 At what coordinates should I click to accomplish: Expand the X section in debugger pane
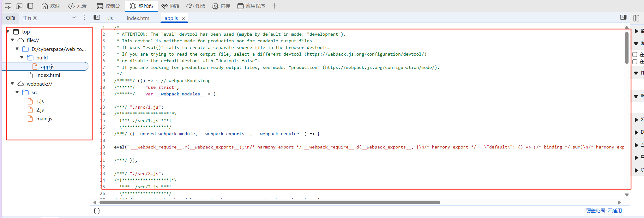click(x=636, y=119)
